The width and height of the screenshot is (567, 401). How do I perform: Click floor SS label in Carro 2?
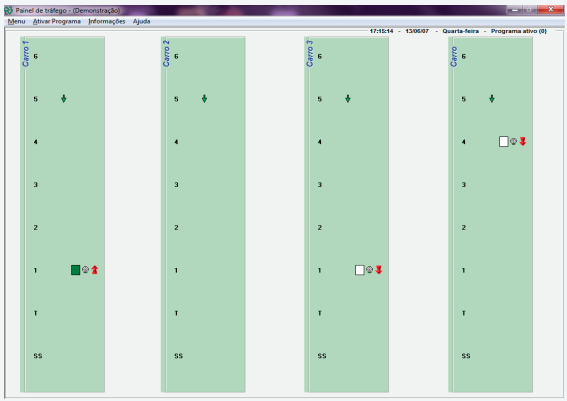pyautogui.click(x=179, y=356)
